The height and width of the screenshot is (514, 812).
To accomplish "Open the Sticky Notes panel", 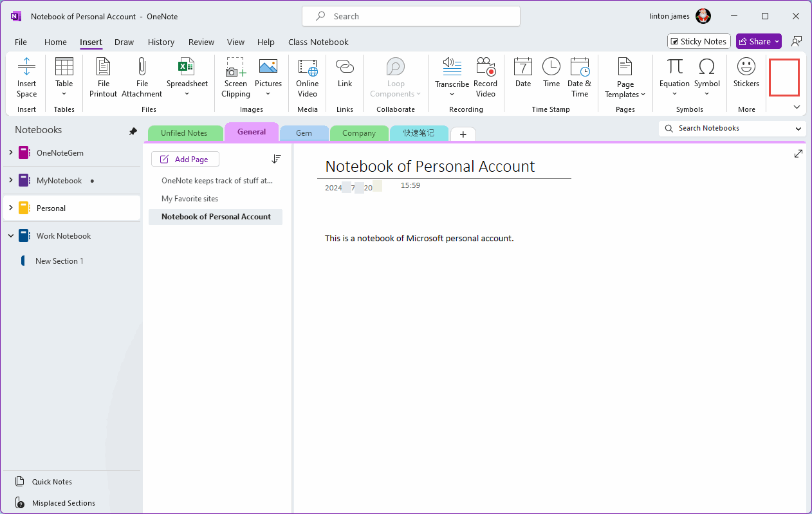I will (699, 41).
